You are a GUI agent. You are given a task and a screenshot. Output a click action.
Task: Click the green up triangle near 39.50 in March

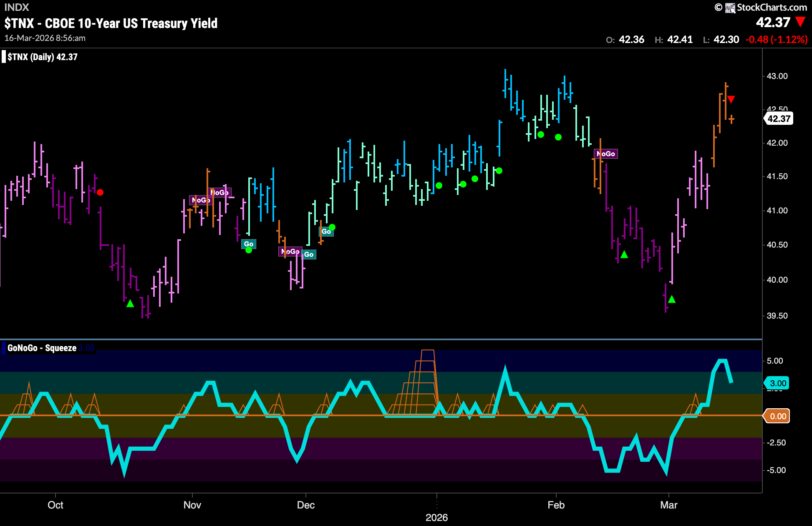pos(671,299)
